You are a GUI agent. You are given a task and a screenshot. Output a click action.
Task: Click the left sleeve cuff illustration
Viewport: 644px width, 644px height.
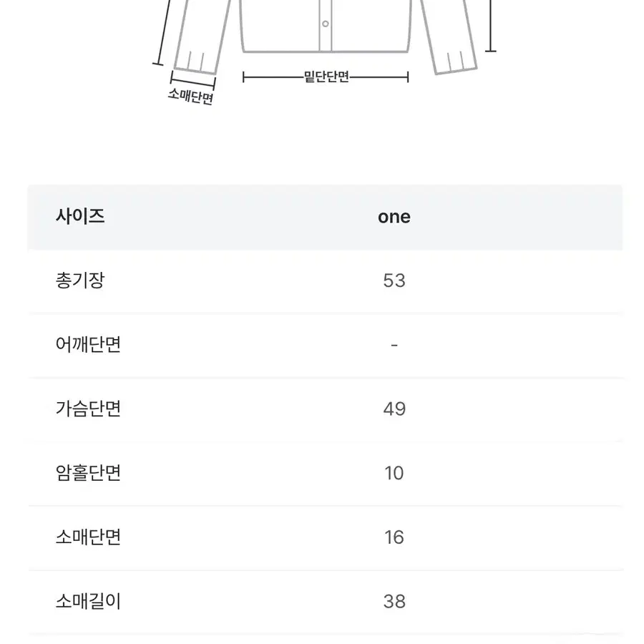tap(195, 63)
